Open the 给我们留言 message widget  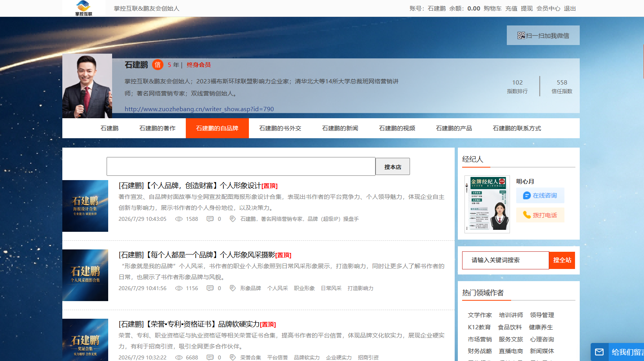[x=617, y=352]
